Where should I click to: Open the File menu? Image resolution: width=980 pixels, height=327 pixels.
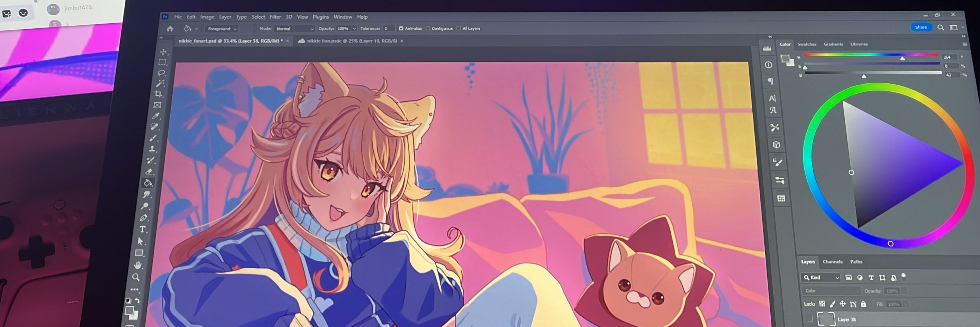178,17
